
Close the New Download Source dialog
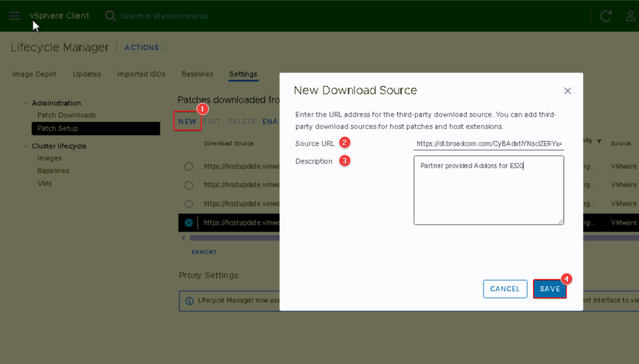tap(567, 91)
